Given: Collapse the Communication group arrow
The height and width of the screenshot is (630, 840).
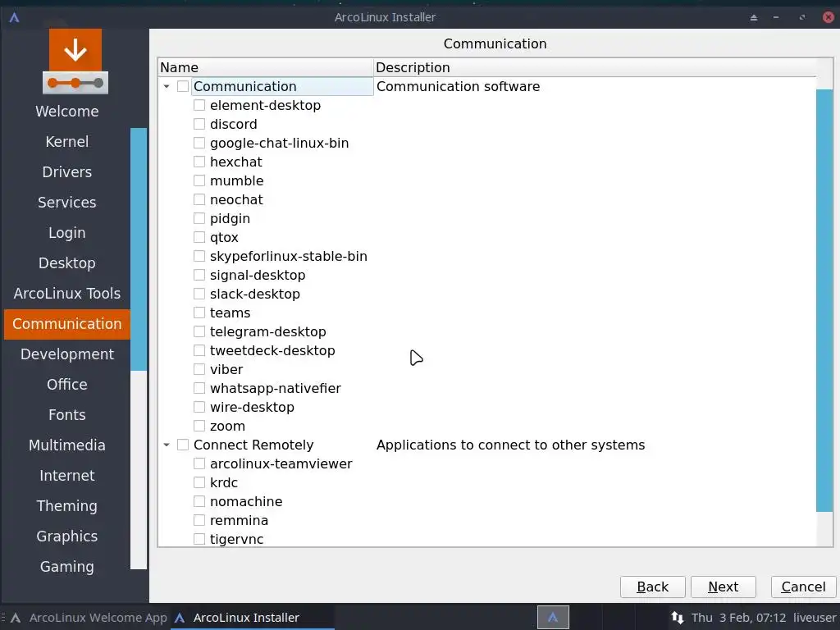Looking at the screenshot, I should [x=167, y=86].
